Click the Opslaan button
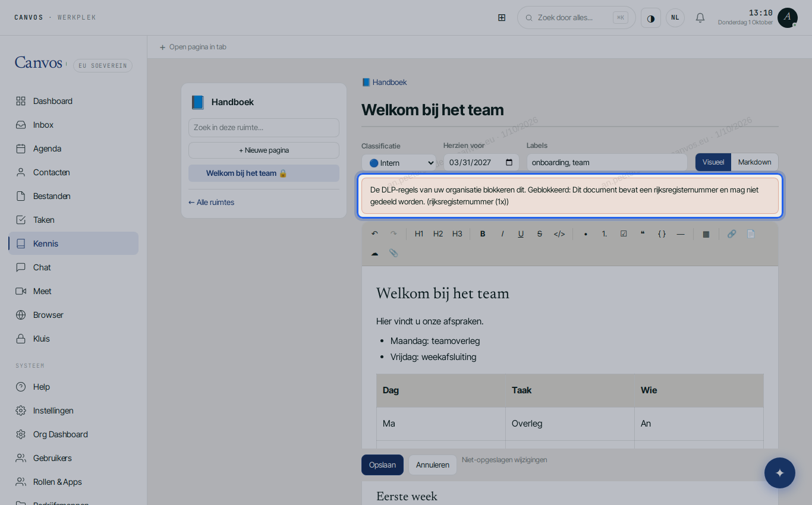The image size is (812, 505). click(x=382, y=465)
